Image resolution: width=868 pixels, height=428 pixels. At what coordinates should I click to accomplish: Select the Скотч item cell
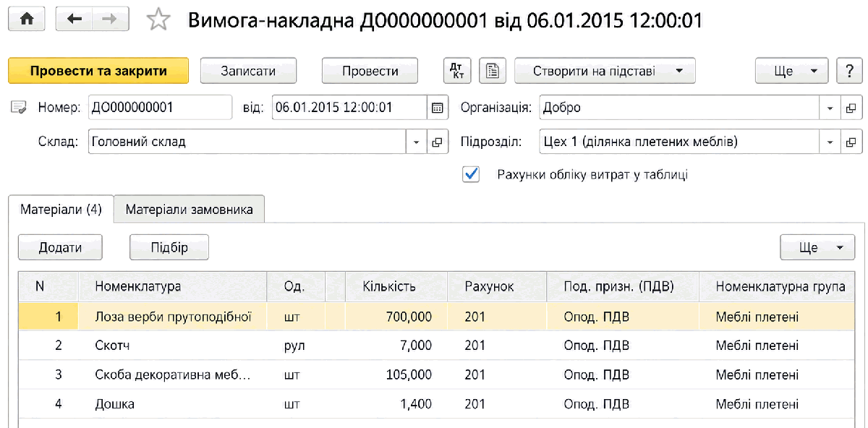click(173, 346)
